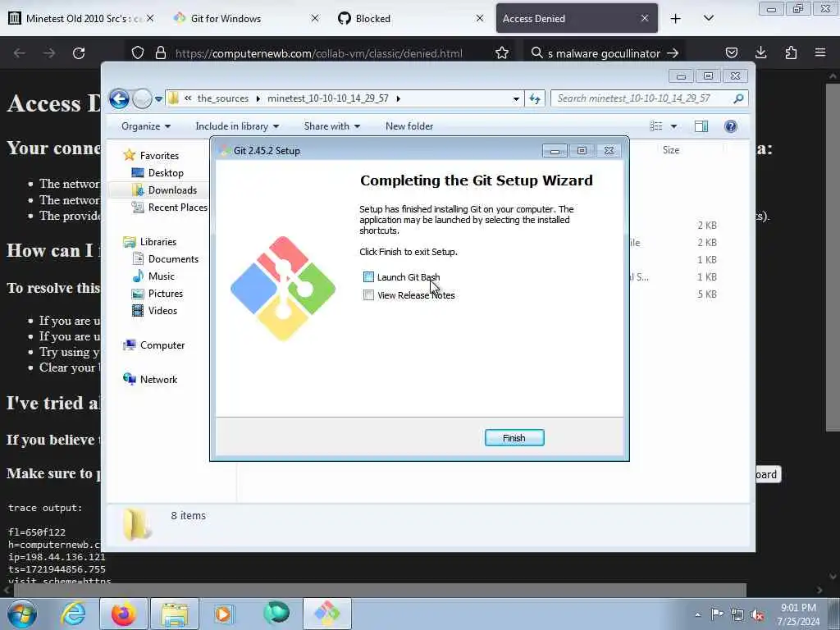Expand Explorer address bar history dropdown
Viewport: 840px width, 630px height.
516,98
